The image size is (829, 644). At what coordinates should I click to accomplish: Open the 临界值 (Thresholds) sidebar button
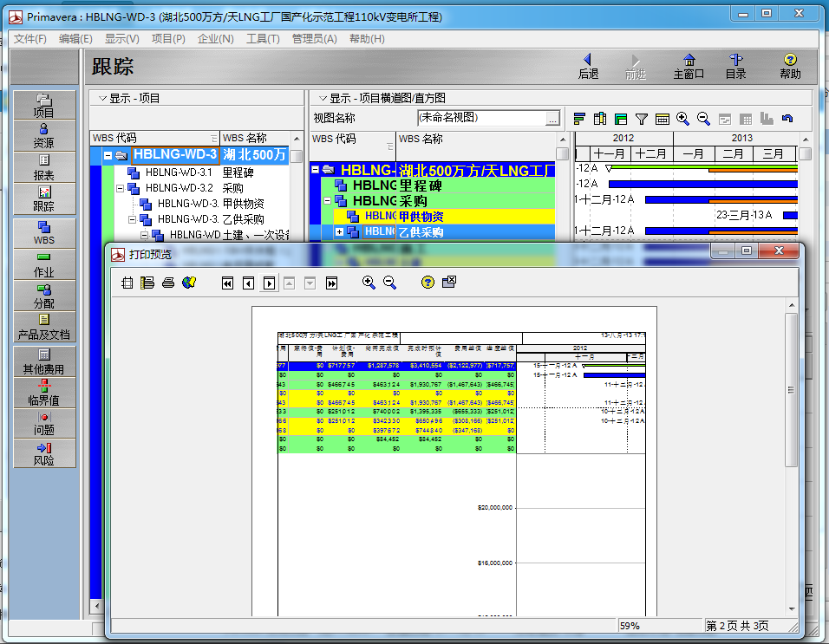click(44, 392)
